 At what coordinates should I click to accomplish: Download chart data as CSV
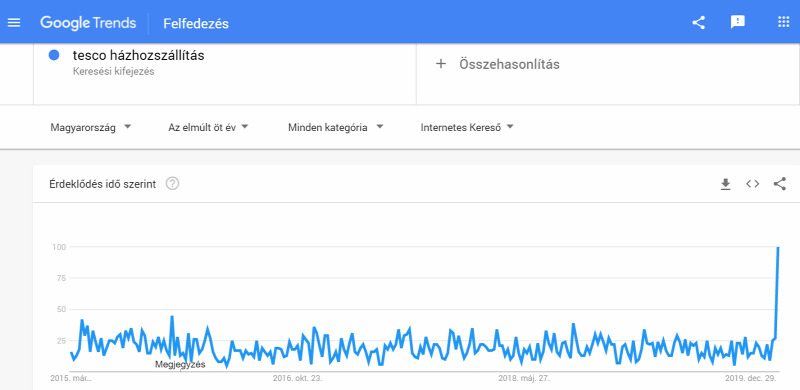725,184
